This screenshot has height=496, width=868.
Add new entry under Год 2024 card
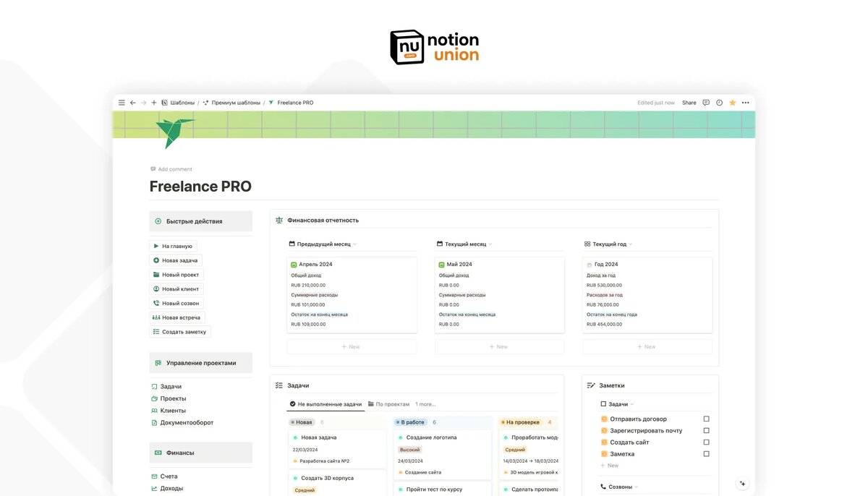[647, 346]
